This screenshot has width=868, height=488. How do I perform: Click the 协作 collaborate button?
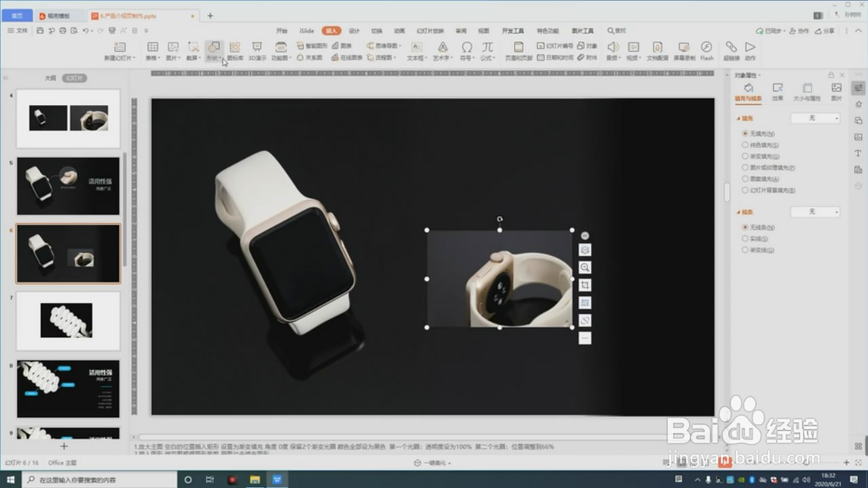pyautogui.click(x=800, y=30)
